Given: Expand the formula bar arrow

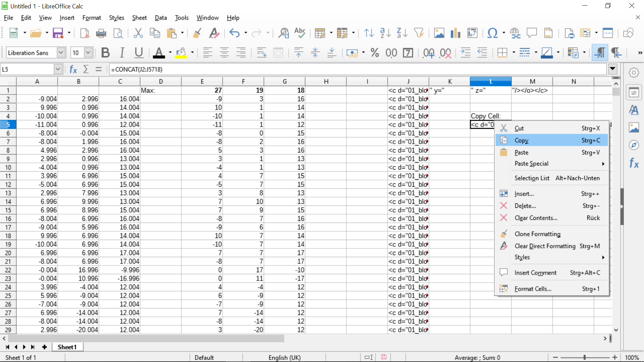Looking at the screenshot, I should tap(612, 69).
